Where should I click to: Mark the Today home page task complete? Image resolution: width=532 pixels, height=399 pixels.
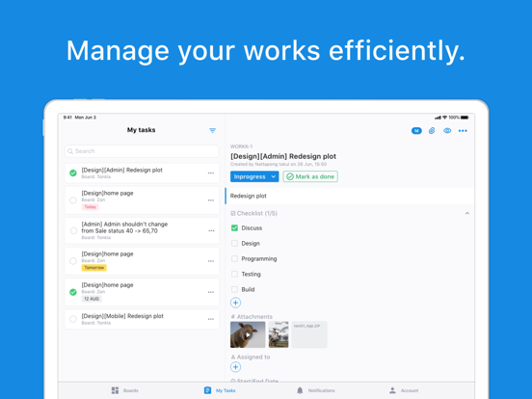[x=73, y=200]
